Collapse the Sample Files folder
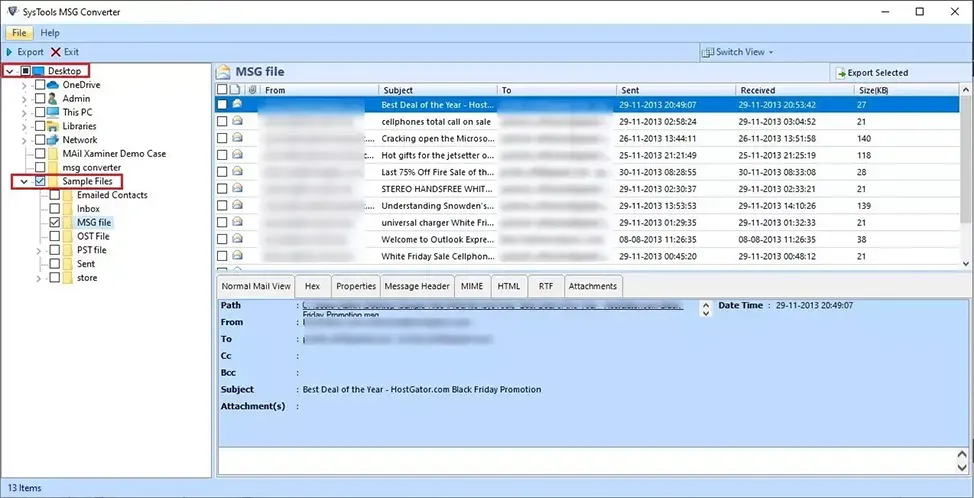The height and width of the screenshot is (498, 974). [x=24, y=181]
